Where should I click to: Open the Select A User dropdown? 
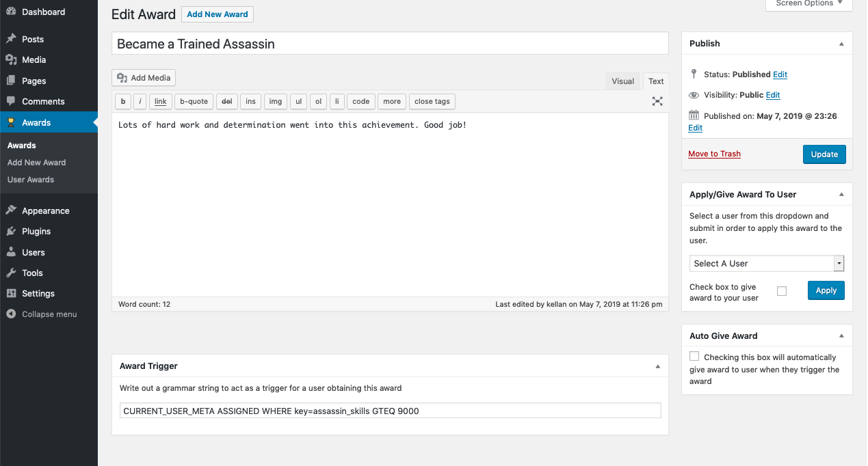(x=767, y=263)
